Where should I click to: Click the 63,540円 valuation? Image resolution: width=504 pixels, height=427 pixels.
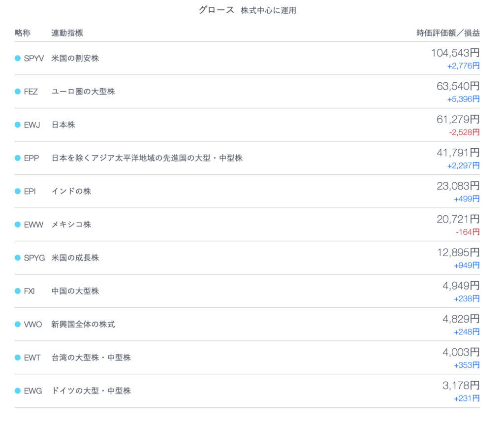point(458,86)
